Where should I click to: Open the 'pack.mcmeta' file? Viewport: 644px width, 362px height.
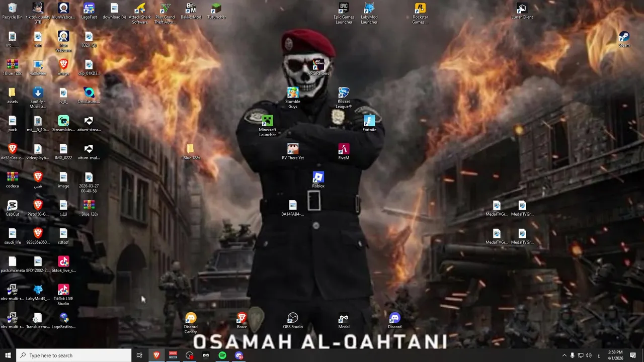pyautogui.click(x=13, y=264)
